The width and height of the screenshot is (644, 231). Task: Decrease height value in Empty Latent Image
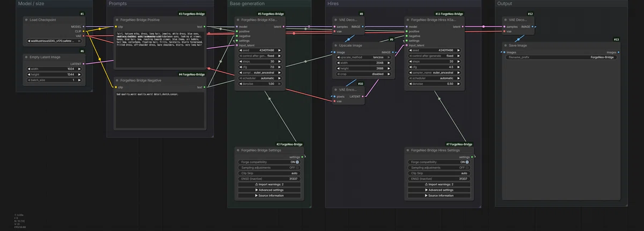(x=28, y=75)
